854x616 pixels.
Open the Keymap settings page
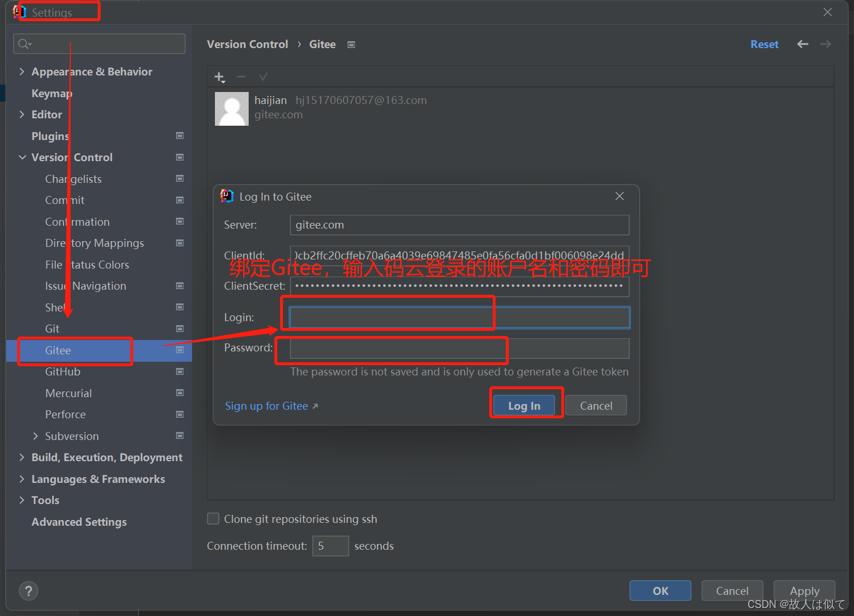click(52, 93)
